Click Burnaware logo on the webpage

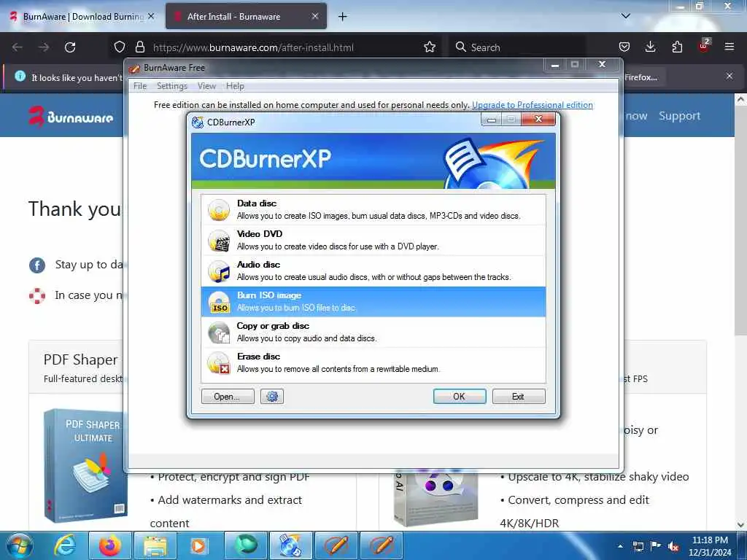71,117
